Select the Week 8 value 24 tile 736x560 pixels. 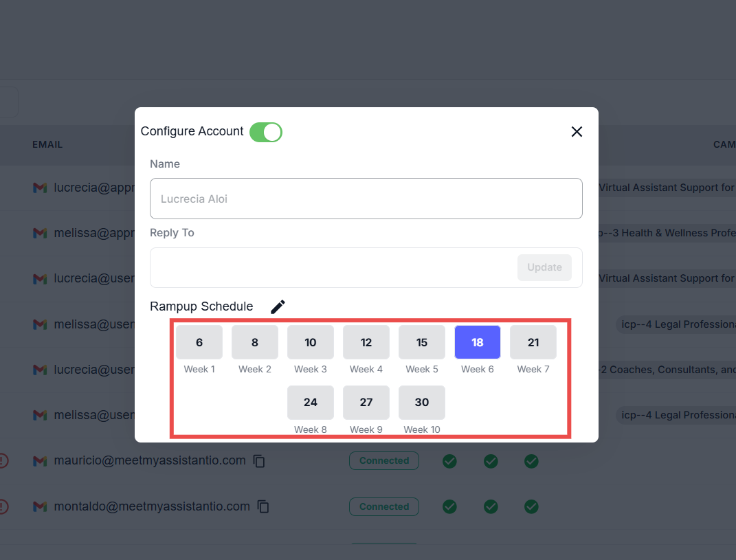click(310, 402)
